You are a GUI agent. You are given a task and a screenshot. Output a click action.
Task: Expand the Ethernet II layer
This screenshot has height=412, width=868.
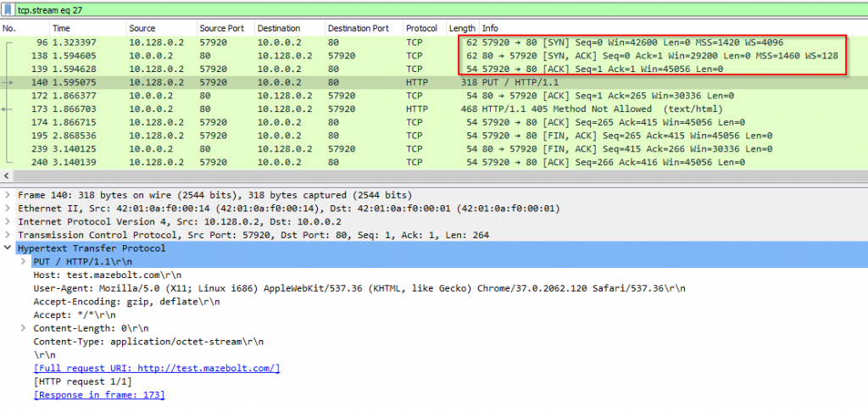tap(8, 209)
